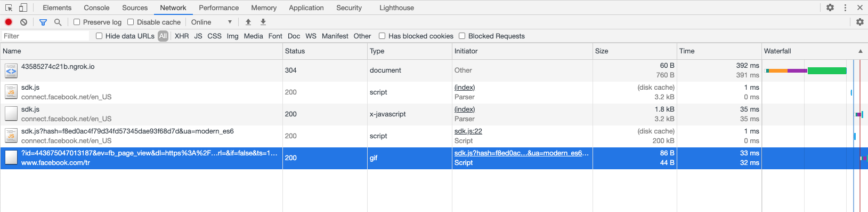Screen dimensions: 868x212
Task: Select the All filter type
Action: click(x=163, y=36)
